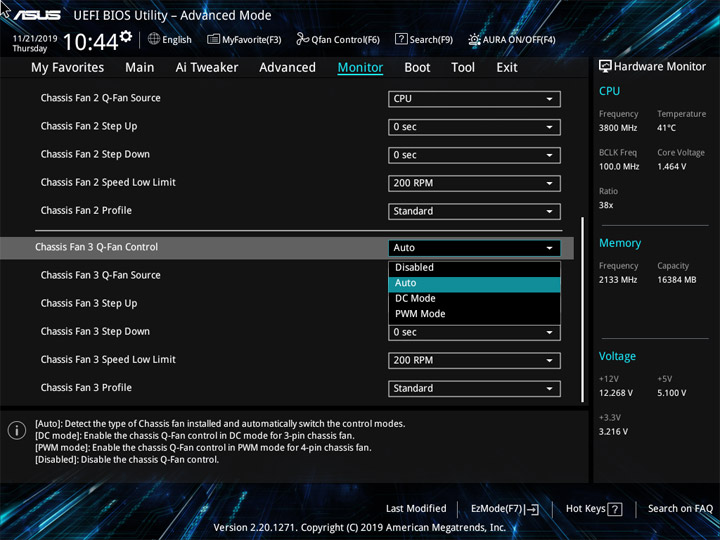Select Chassis Fan 2 Q-Fan Source label
This screenshot has height=540, width=720.
tap(101, 98)
